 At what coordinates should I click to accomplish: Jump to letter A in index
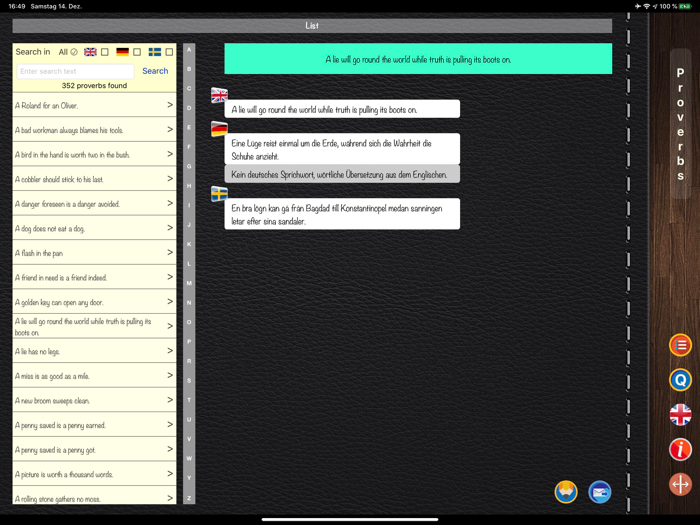coord(189,50)
